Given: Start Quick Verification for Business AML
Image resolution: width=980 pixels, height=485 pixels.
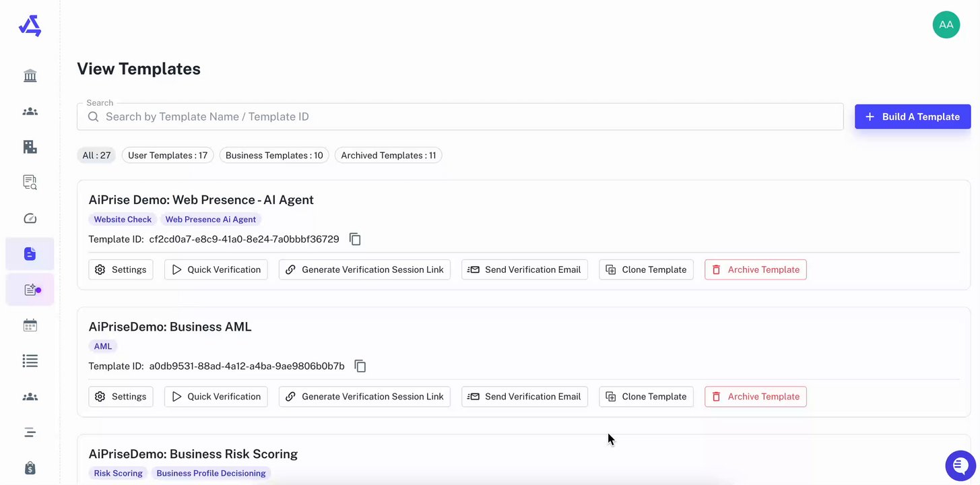Looking at the screenshot, I should pos(216,397).
